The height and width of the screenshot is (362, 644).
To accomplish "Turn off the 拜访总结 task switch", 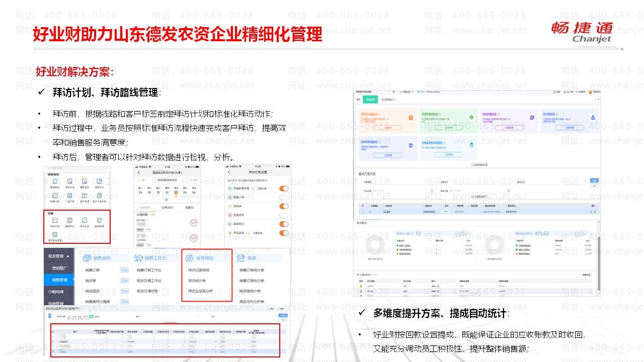I will pyautogui.click(x=284, y=233).
